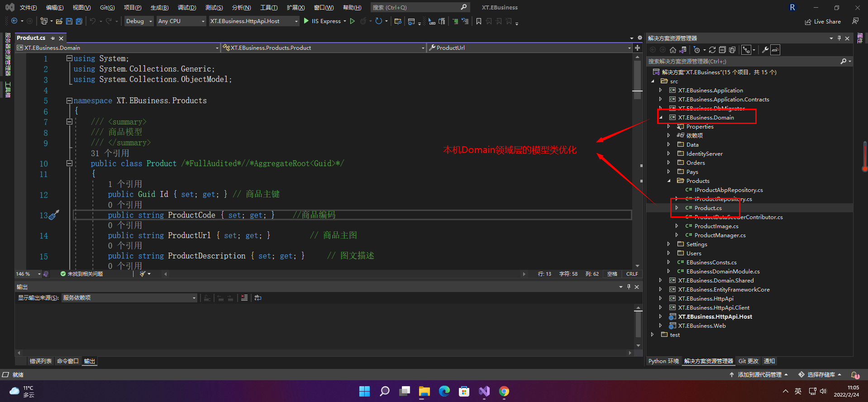Click the comment-out selected lines toolbar icon
This screenshot has width=868, height=402.
pos(455,21)
